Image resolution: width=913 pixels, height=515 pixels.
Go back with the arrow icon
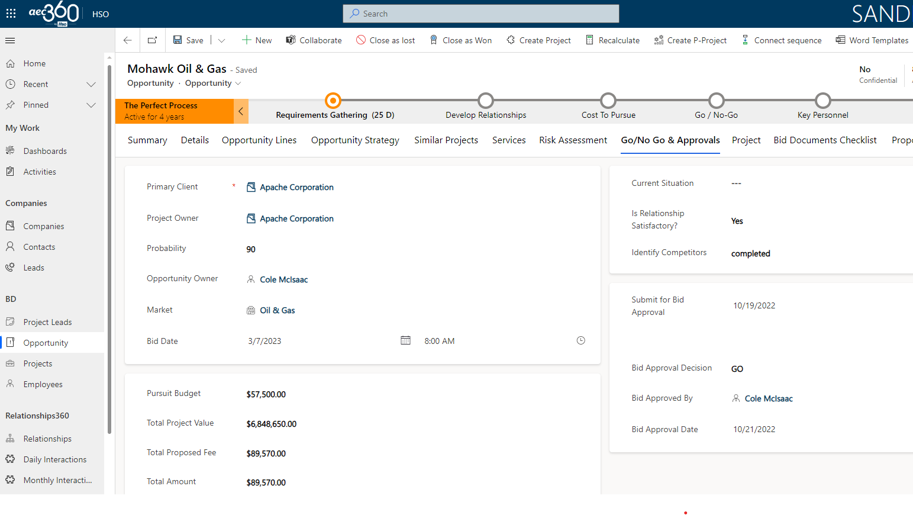[x=128, y=40]
